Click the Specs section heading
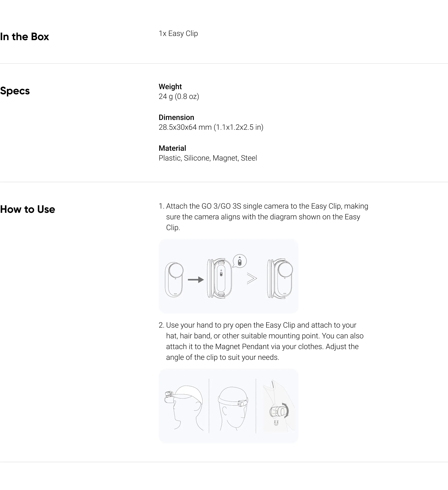 pyautogui.click(x=15, y=91)
